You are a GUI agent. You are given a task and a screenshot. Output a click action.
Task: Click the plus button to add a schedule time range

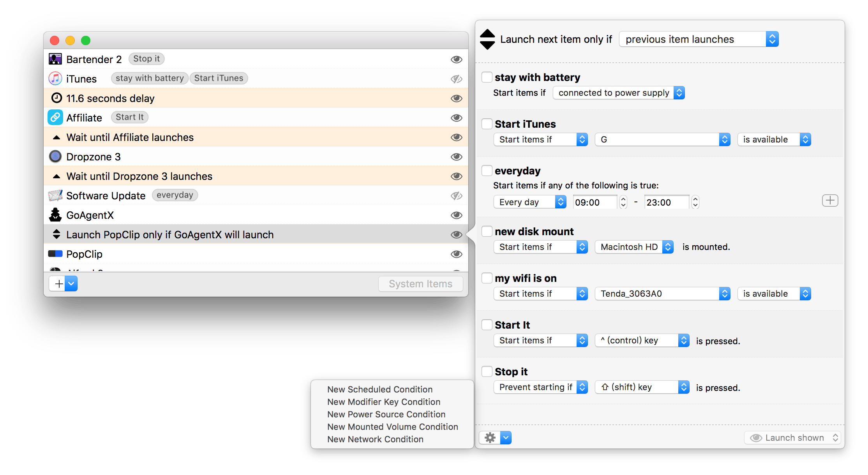[x=830, y=201]
